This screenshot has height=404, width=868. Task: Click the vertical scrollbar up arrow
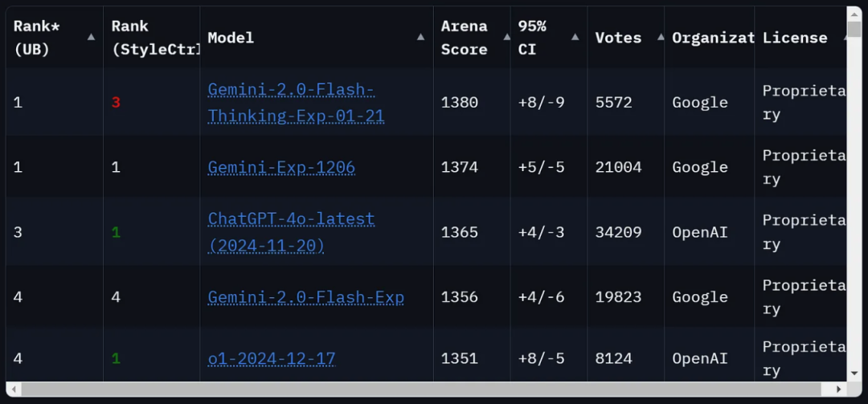(x=854, y=13)
